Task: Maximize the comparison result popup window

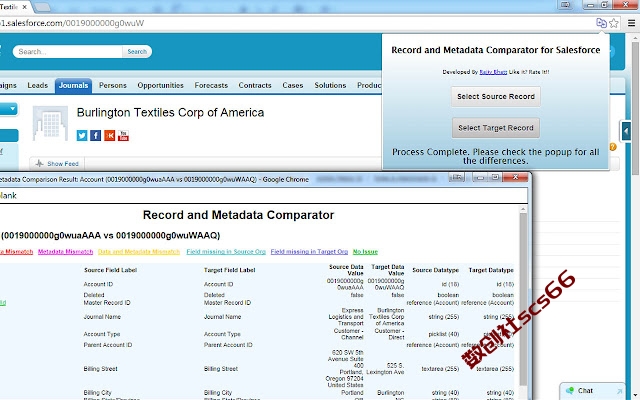Action: pyautogui.click(x=495, y=177)
